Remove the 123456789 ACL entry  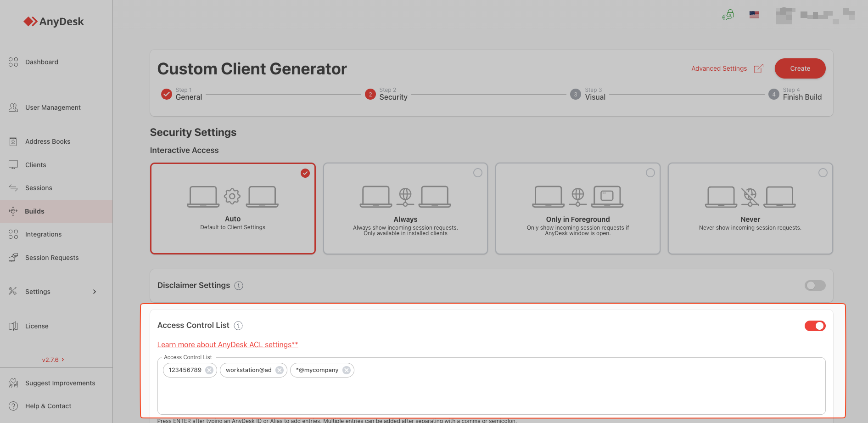point(209,370)
